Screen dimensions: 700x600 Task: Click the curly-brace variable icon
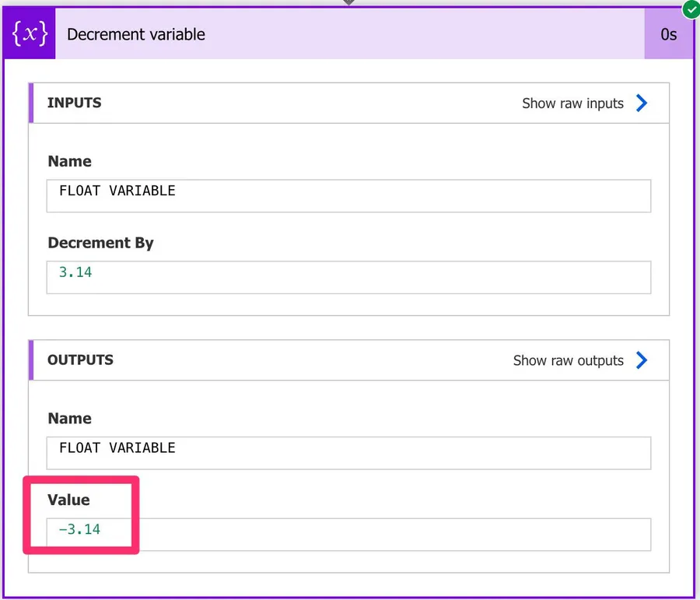pyautogui.click(x=29, y=34)
